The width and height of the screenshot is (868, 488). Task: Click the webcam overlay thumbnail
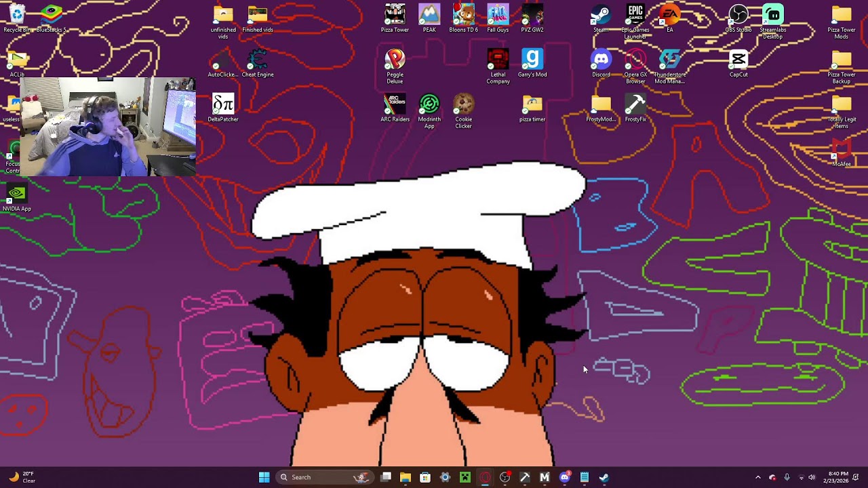pyautogui.click(x=108, y=127)
